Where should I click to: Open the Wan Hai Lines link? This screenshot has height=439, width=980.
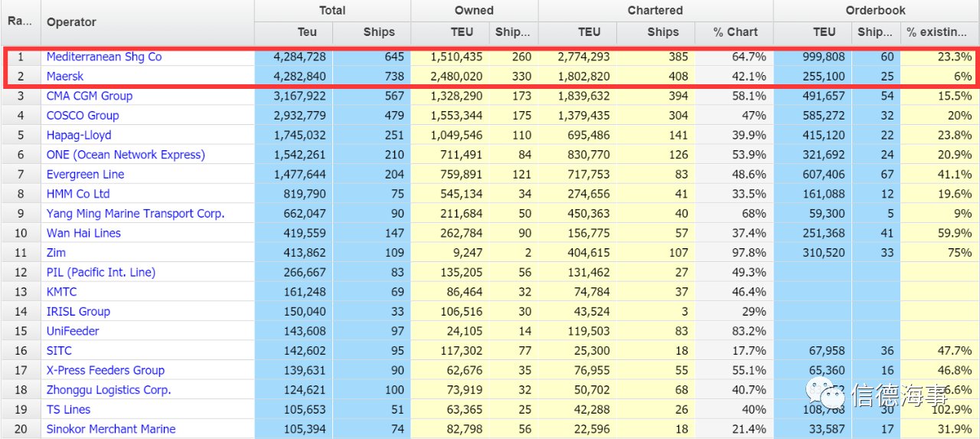[x=83, y=233]
